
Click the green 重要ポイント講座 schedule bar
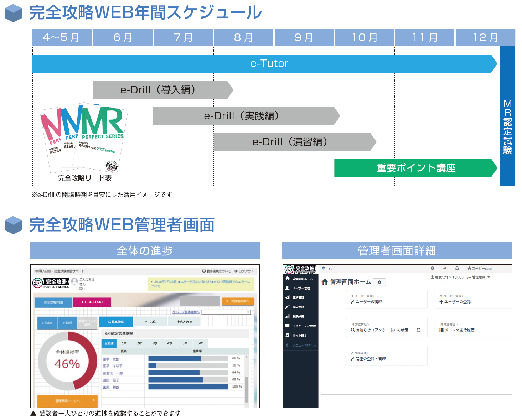click(415, 168)
